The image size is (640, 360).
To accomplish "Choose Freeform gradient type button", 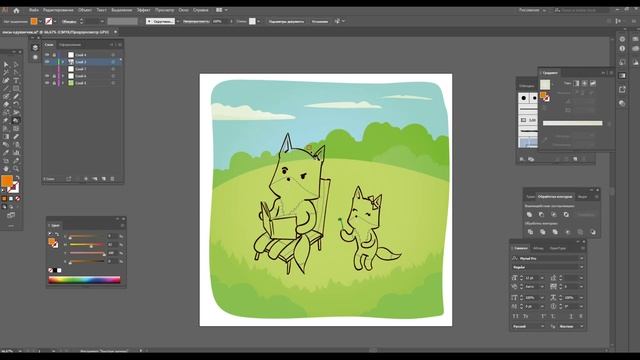I will (593, 83).
